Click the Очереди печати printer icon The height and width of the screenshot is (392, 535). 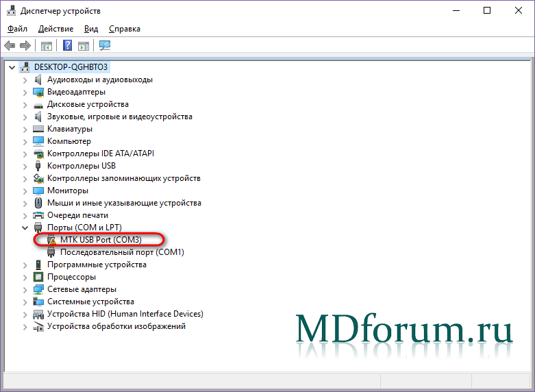point(38,215)
